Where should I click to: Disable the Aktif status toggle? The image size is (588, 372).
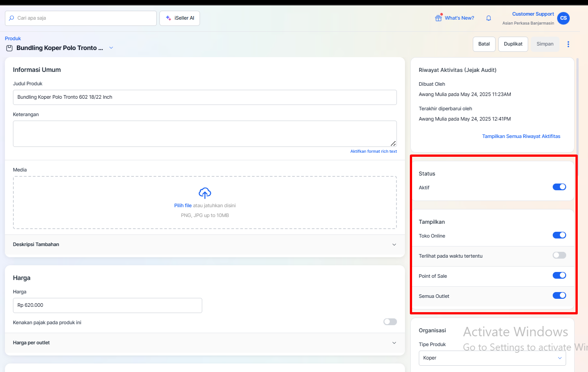[559, 187]
